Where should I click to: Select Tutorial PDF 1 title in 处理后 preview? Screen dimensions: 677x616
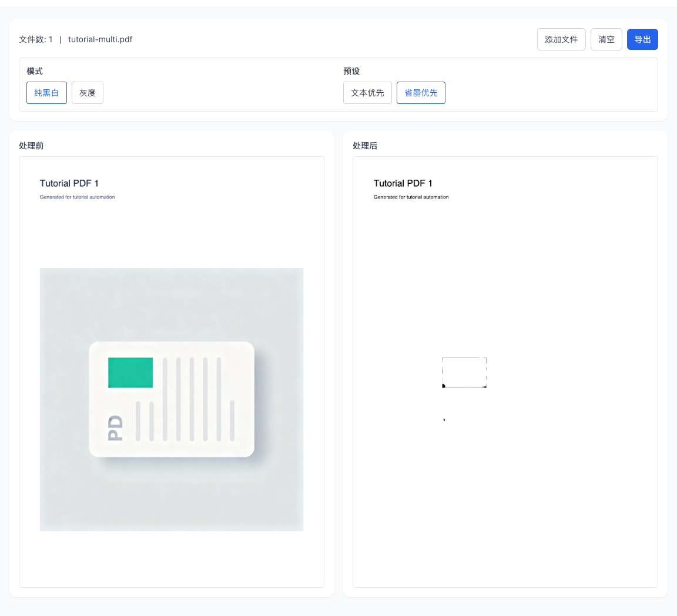point(403,183)
